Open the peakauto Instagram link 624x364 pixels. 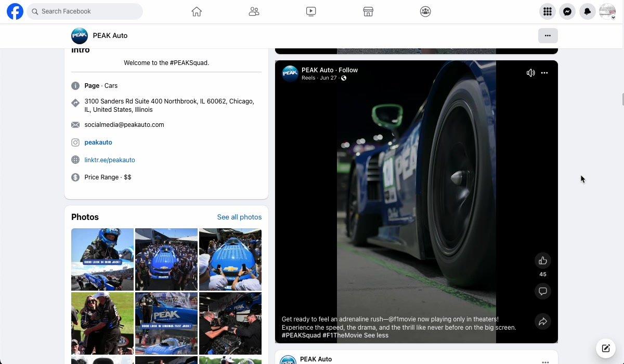(x=98, y=142)
